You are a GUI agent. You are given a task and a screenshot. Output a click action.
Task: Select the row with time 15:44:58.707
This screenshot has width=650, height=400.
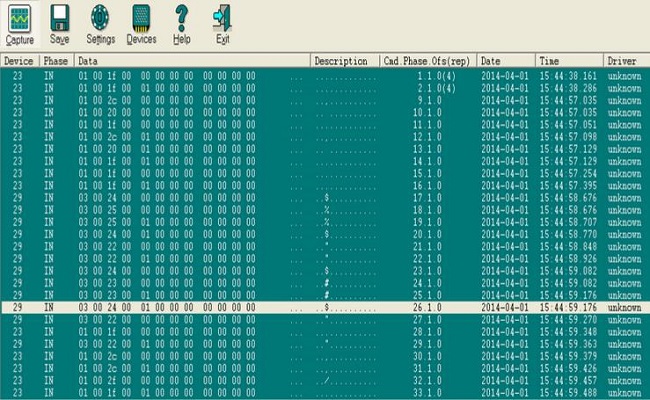325,222
